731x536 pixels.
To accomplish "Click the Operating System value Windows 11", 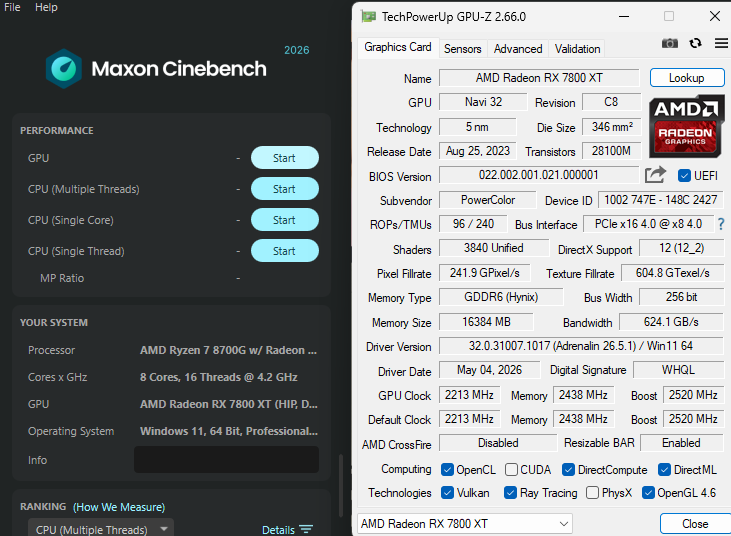I will [x=229, y=431].
